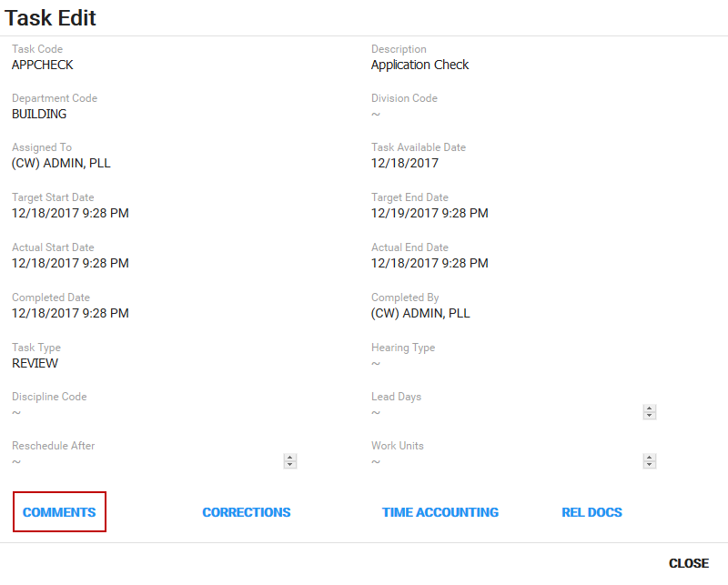Select the Department Code BUILDING value

(x=39, y=114)
